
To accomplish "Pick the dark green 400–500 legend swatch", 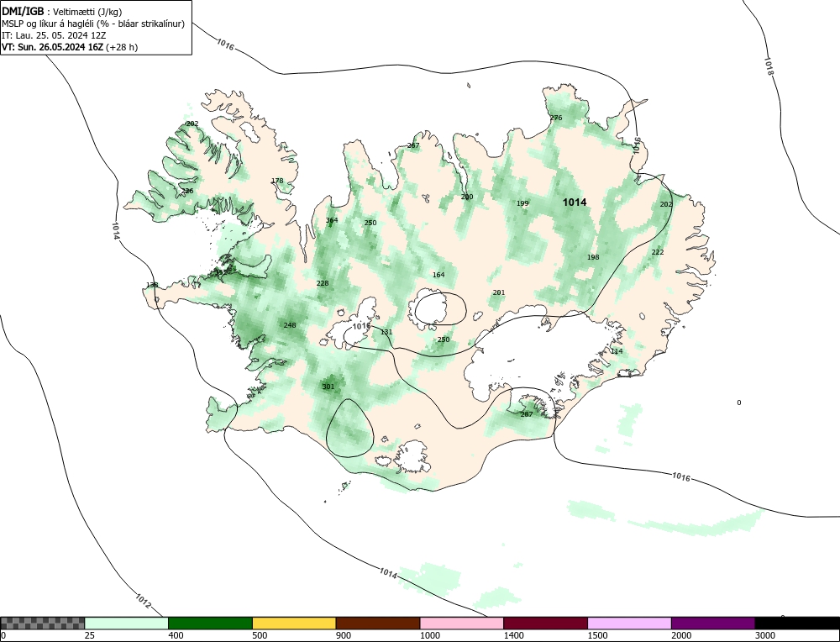I will [x=210, y=624].
